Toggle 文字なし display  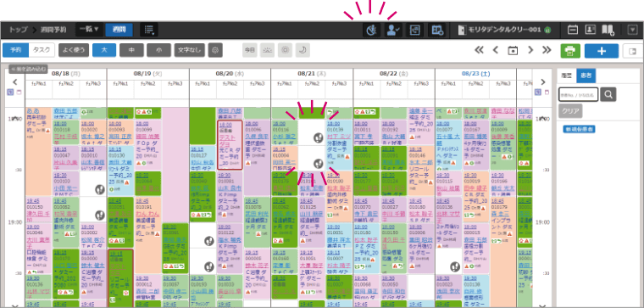[189, 50]
